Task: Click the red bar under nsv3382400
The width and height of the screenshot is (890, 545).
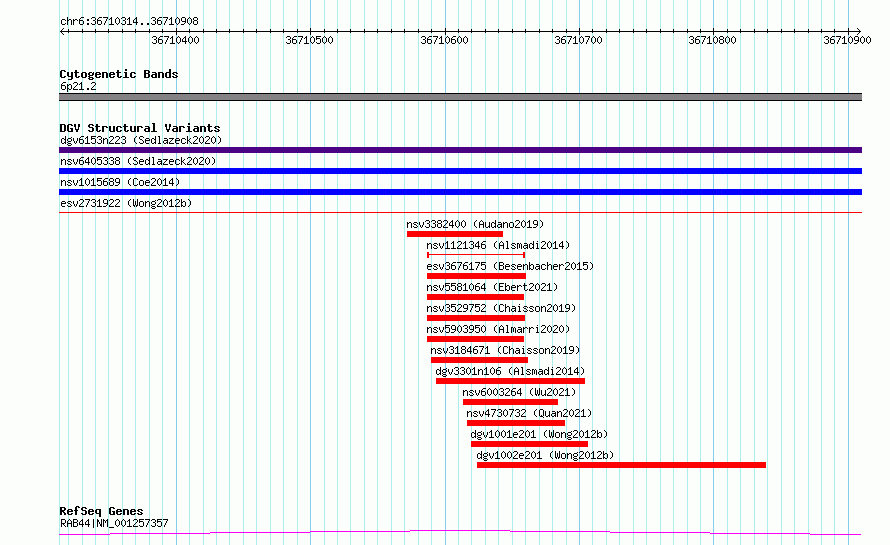Action: 455,234
